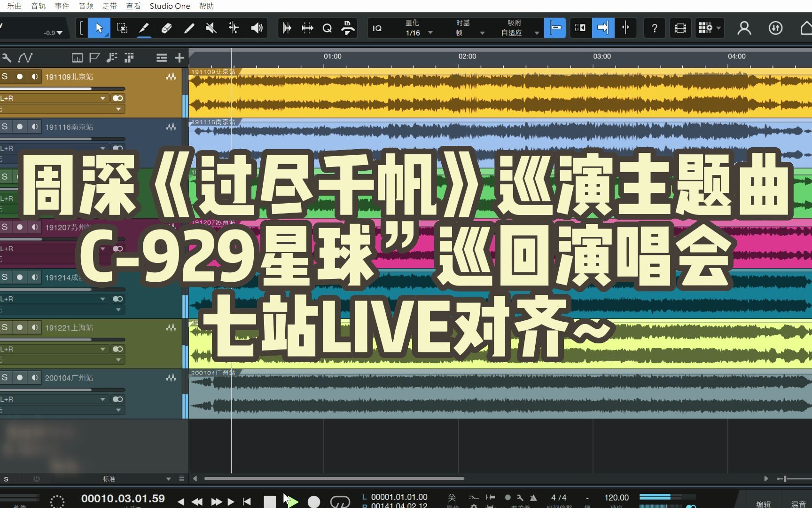Image resolution: width=812 pixels, height=508 pixels.
Task: Show automation with the curve icon
Action: click(x=25, y=58)
